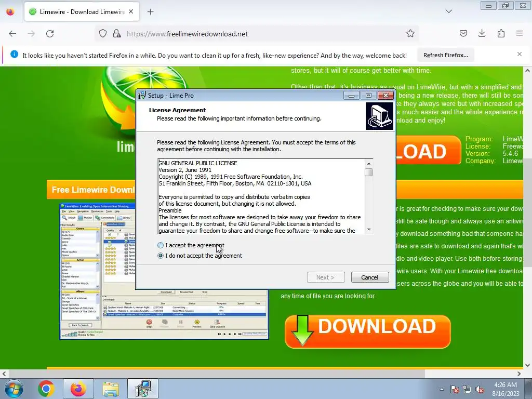Click the Firefox forward arrow
The height and width of the screenshot is (399, 532).
tap(31, 34)
